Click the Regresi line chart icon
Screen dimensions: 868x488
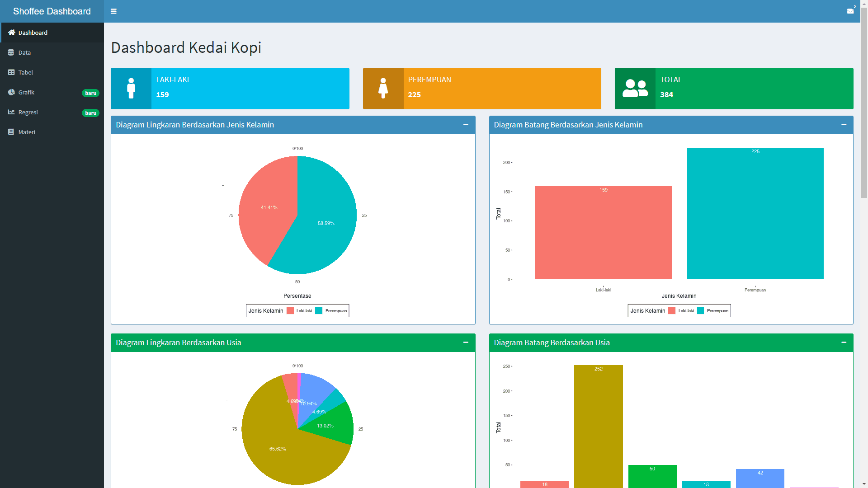point(11,112)
